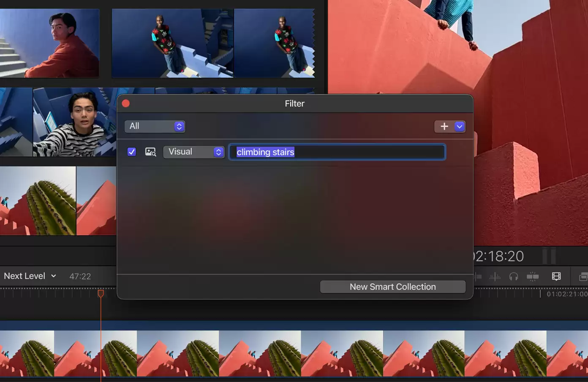The image size is (588, 382).
Task: Open the All match dropdown in Filter
Action: [155, 126]
